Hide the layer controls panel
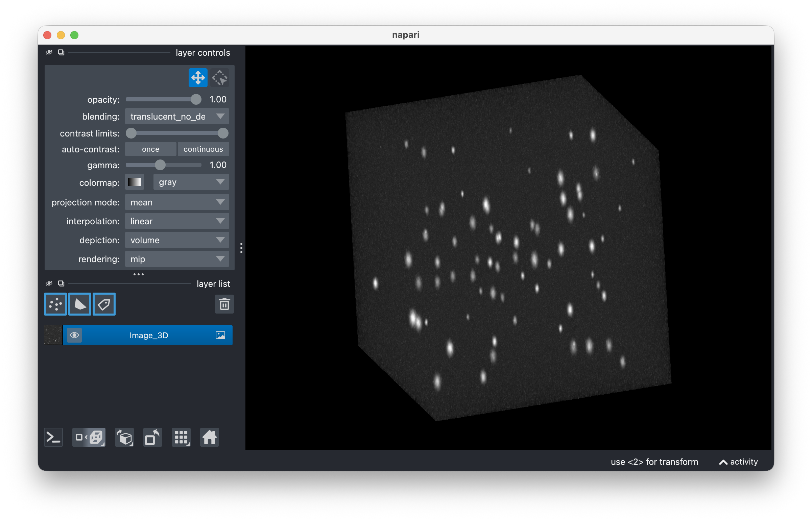812x521 pixels. (x=49, y=52)
